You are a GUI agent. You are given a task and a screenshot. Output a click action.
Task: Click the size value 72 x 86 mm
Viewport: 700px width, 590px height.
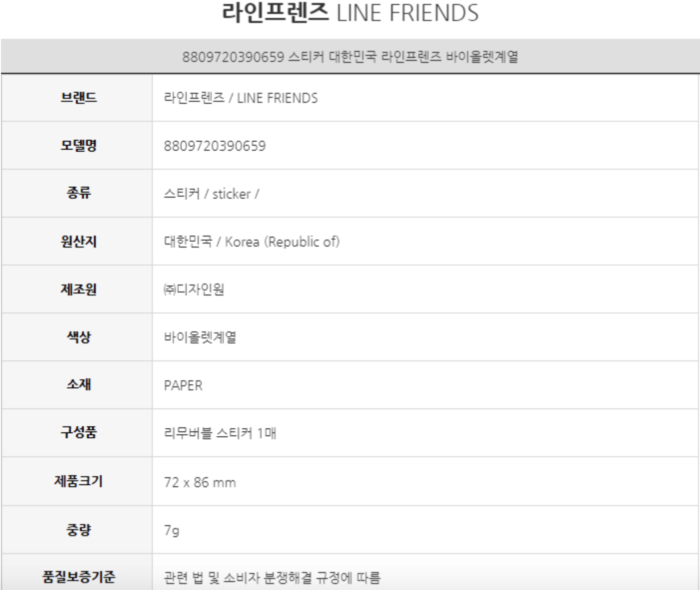coord(200,482)
